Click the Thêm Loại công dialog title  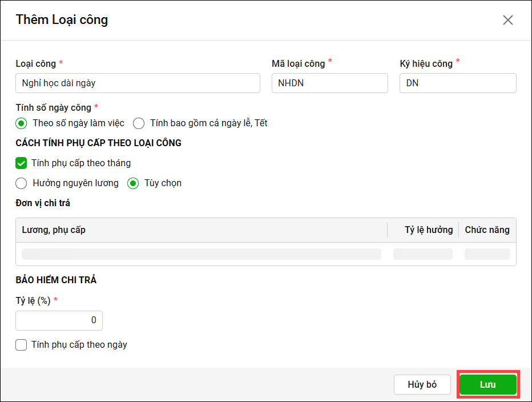(62, 20)
